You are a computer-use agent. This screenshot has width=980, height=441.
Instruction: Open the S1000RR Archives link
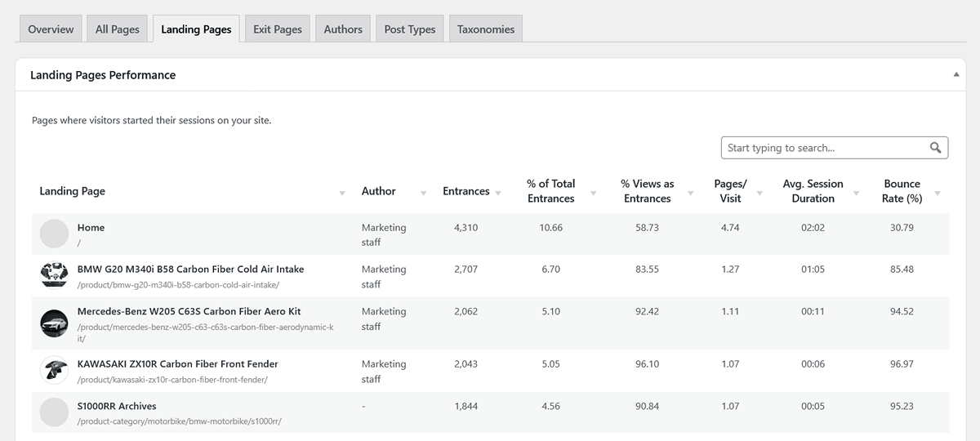[x=117, y=406]
